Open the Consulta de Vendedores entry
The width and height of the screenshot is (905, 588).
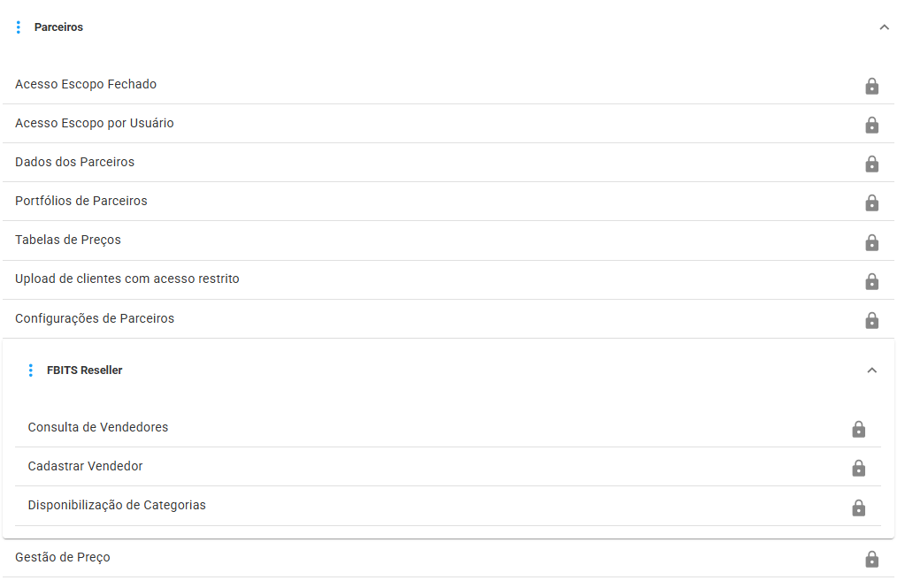pyautogui.click(x=448, y=428)
